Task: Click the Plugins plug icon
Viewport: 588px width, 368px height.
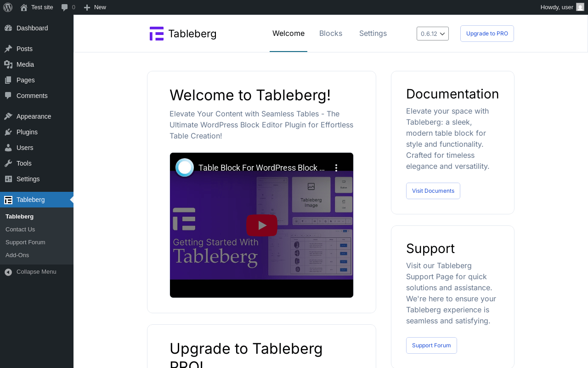Action: pyautogui.click(x=8, y=132)
